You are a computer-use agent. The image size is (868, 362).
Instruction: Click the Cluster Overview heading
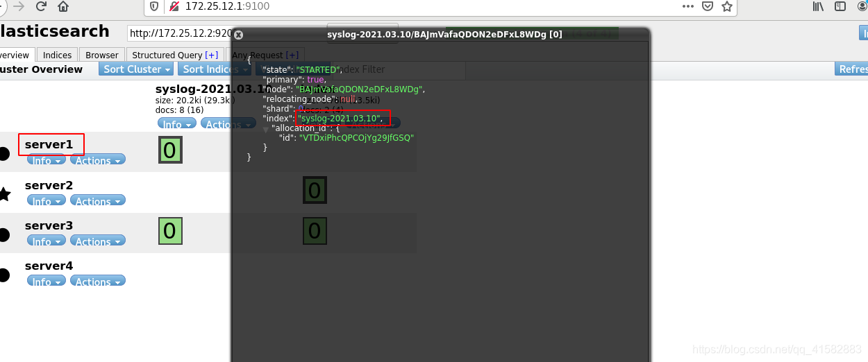(x=42, y=69)
